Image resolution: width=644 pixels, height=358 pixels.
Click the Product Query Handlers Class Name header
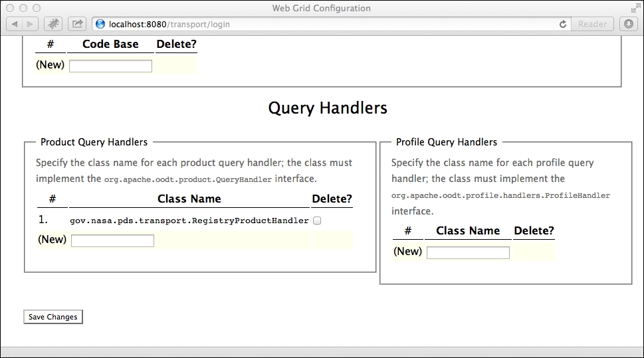189,199
